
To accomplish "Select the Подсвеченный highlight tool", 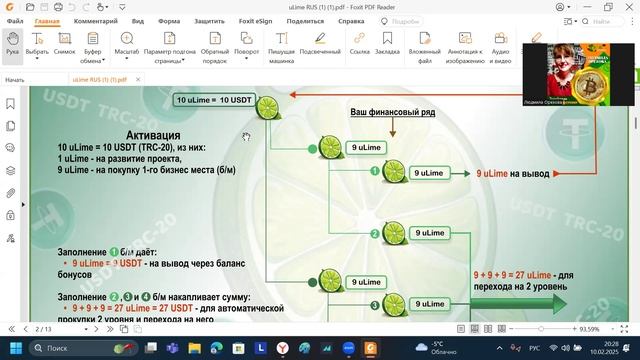I will 320,43.
